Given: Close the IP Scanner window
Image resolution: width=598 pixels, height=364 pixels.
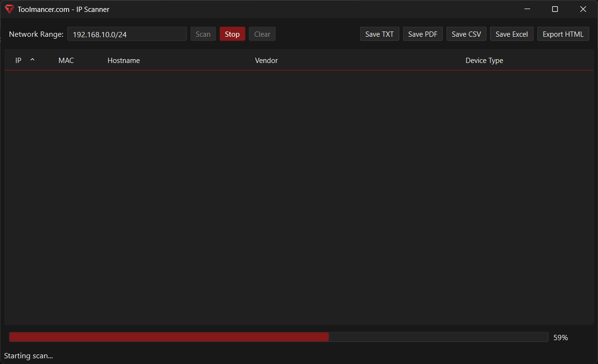Looking at the screenshot, I should tap(583, 9).
